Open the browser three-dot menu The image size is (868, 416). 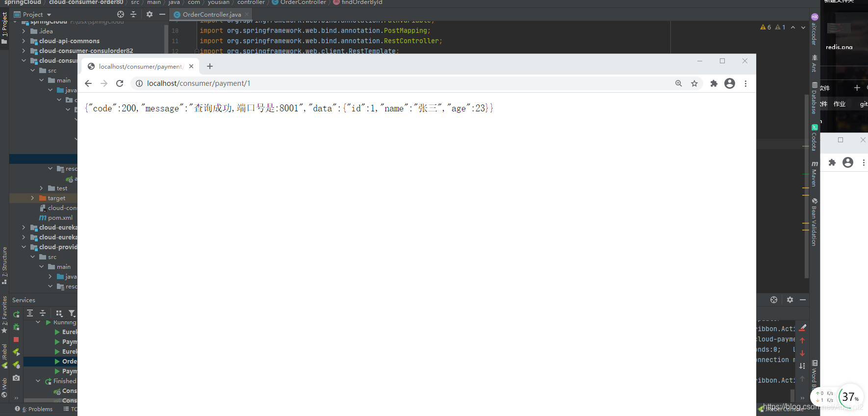point(745,83)
